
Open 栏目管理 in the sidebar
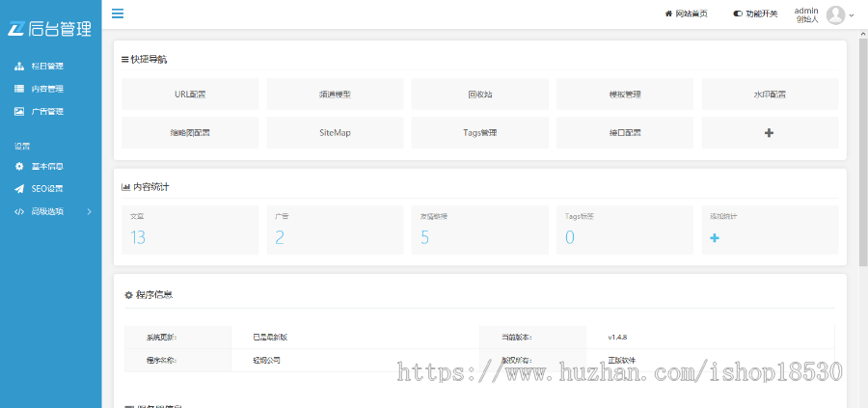(x=47, y=67)
